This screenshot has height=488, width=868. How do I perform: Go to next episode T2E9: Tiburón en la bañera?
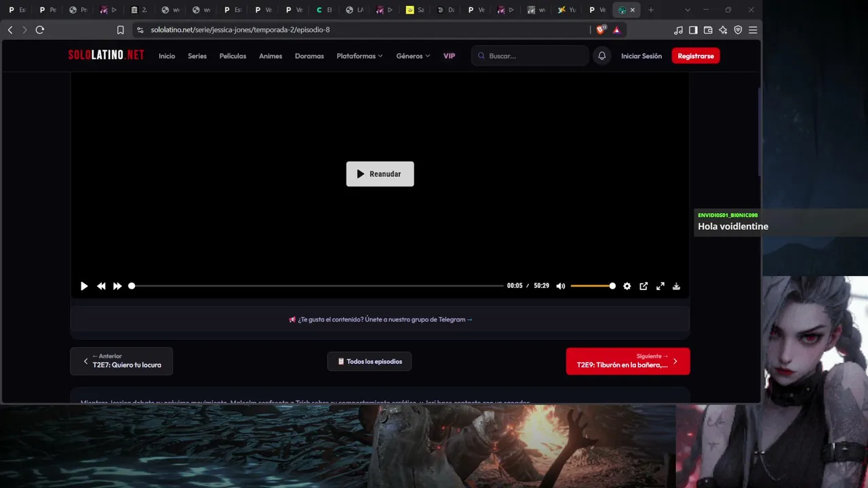(x=628, y=361)
